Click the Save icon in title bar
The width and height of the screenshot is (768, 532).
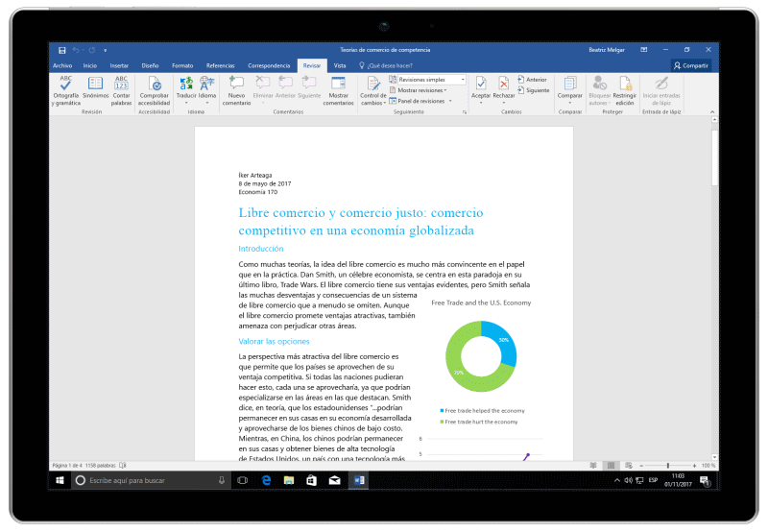(x=61, y=50)
